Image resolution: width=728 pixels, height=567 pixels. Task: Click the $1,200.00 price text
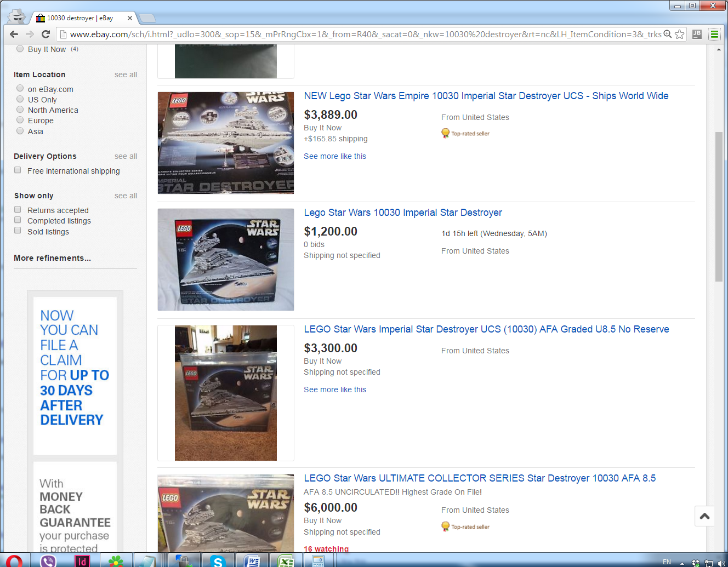pyautogui.click(x=331, y=231)
